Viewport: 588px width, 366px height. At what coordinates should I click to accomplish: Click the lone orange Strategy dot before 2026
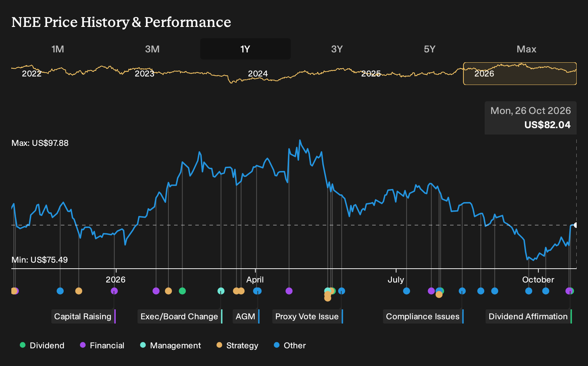point(79,291)
